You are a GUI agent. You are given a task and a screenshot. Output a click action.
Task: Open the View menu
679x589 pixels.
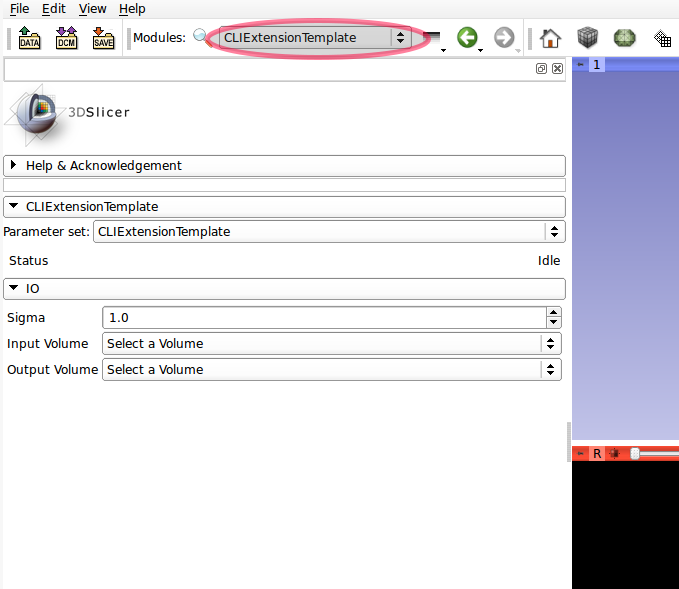(92, 8)
